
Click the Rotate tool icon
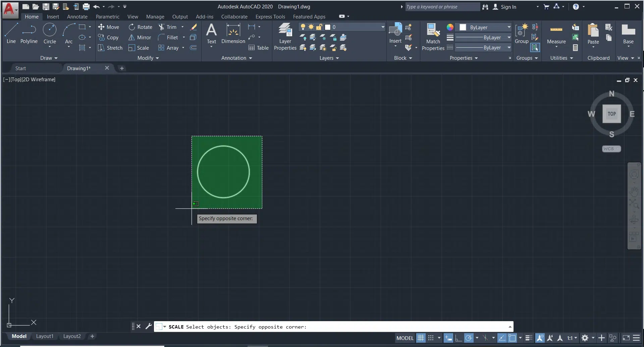(132, 27)
